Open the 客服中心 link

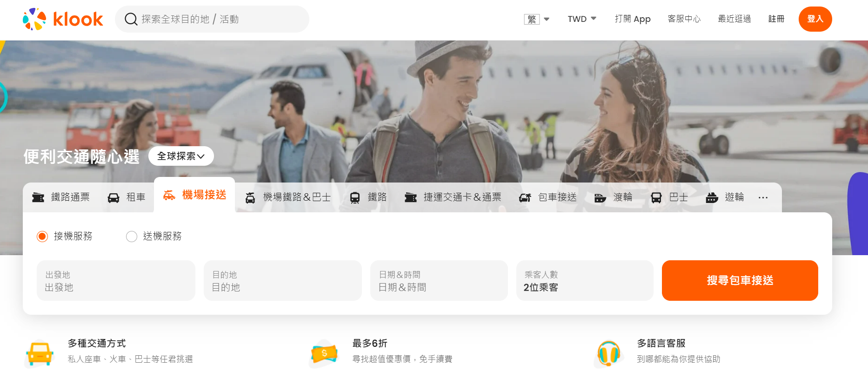(684, 19)
